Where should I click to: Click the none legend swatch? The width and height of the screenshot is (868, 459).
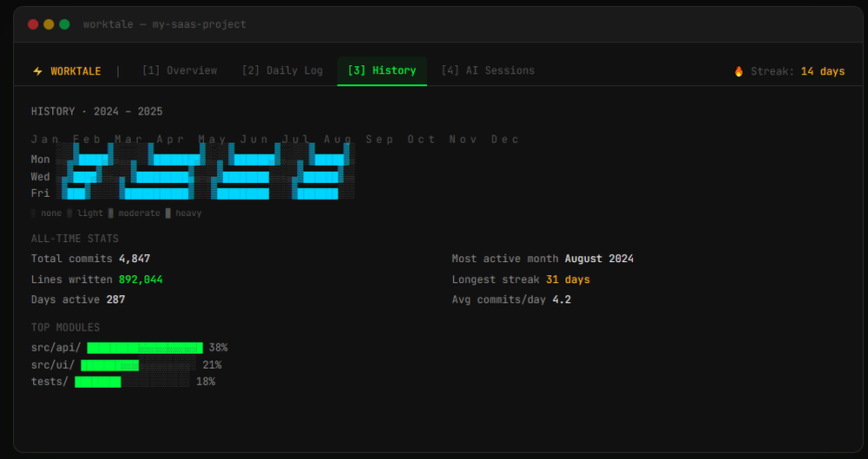(34, 213)
